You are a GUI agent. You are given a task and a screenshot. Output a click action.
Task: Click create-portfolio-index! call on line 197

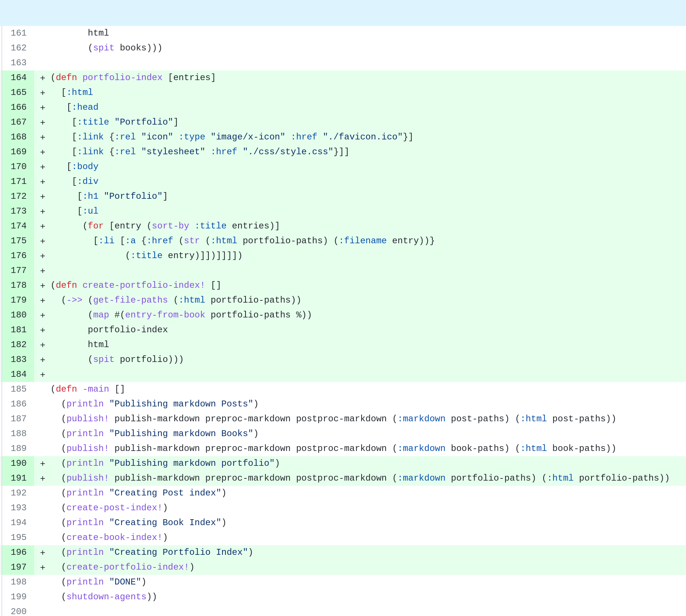[x=128, y=567]
